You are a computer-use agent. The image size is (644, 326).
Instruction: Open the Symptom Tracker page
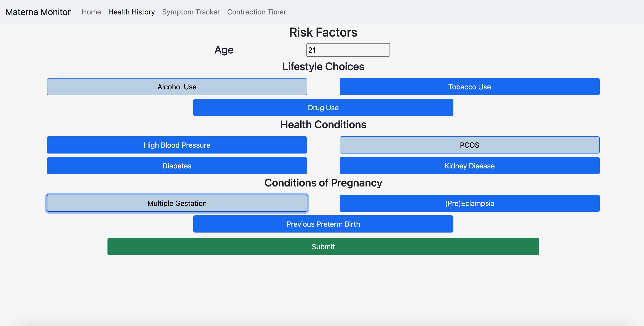pyautogui.click(x=191, y=12)
